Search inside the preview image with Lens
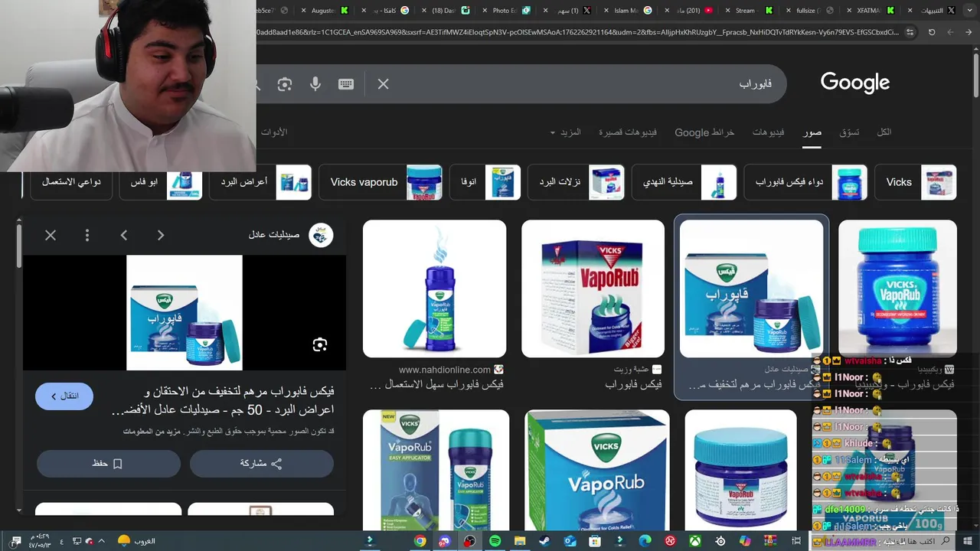Viewport: 980px width, 551px height. pos(320,344)
